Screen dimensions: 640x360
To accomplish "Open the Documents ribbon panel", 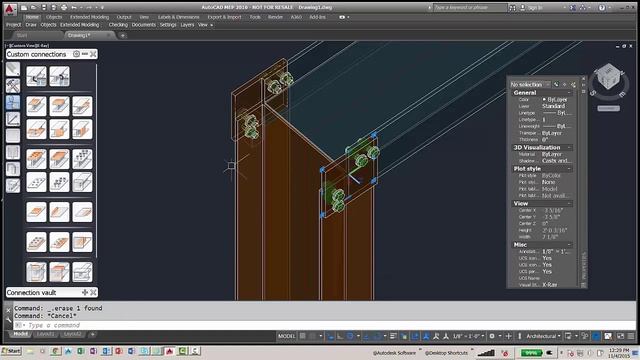I will click(144, 25).
